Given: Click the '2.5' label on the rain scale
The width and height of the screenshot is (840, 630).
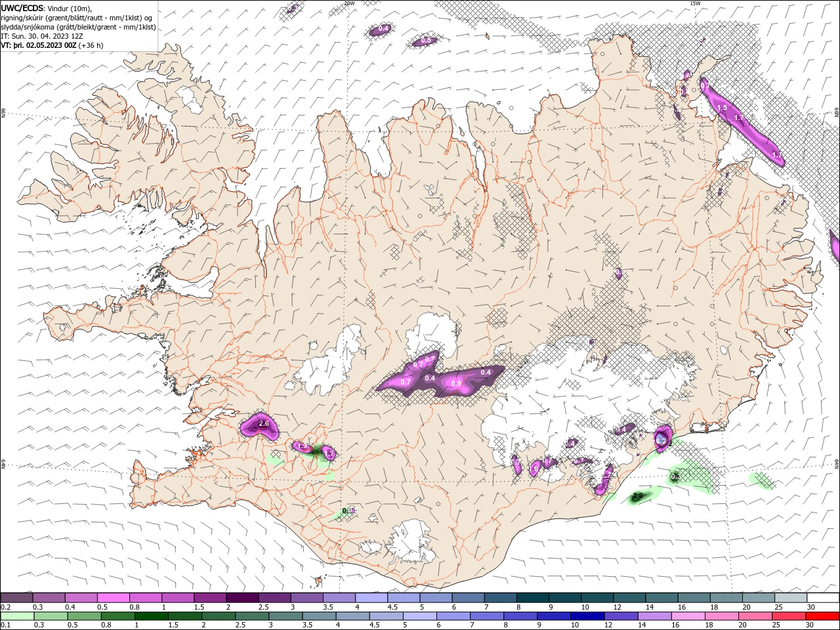Looking at the screenshot, I should click(240, 625).
